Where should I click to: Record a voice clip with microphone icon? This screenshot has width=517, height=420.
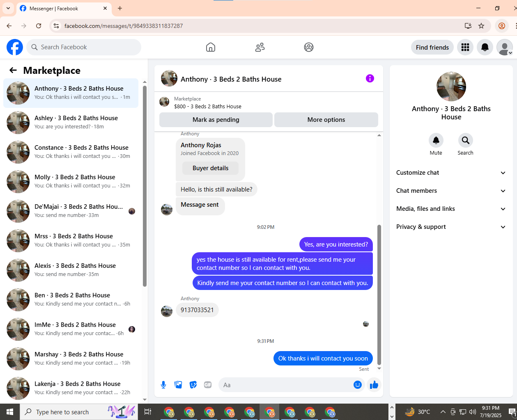pyautogui.click(x=163, y=385)
